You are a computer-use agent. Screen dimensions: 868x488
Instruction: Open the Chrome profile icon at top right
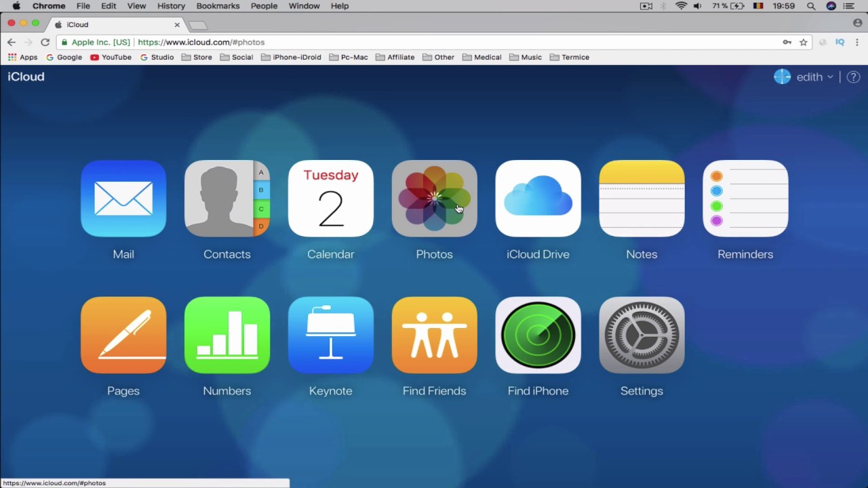coord(858,24)
